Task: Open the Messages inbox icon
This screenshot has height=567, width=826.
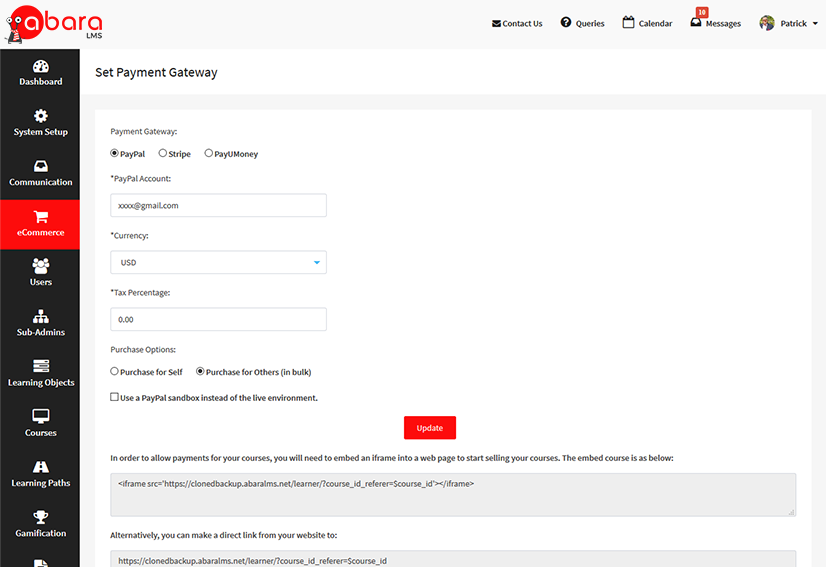Action: (x=696, y=23)
